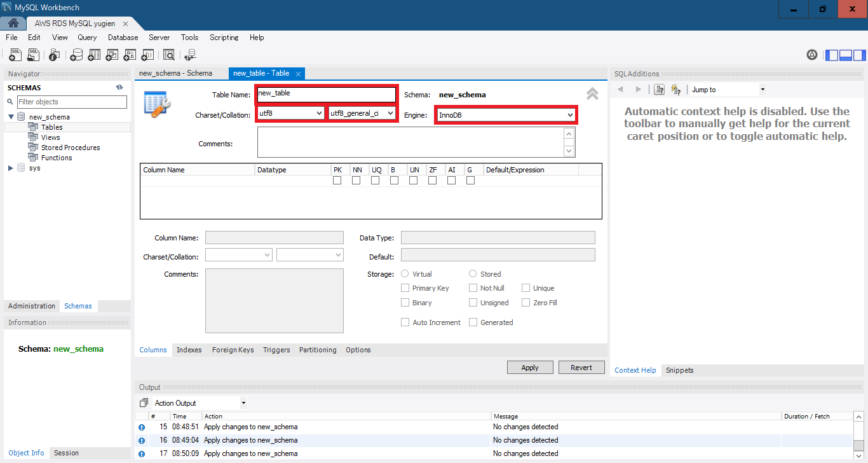
Task: Open the column collation dropdown in details
Action: [x=310, y=254]
